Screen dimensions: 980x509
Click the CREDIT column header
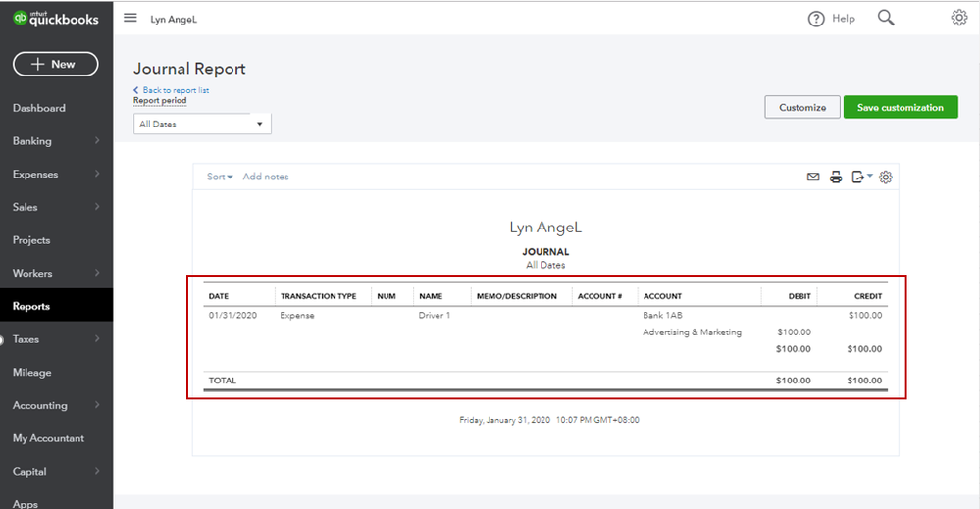tap(868, 296)
